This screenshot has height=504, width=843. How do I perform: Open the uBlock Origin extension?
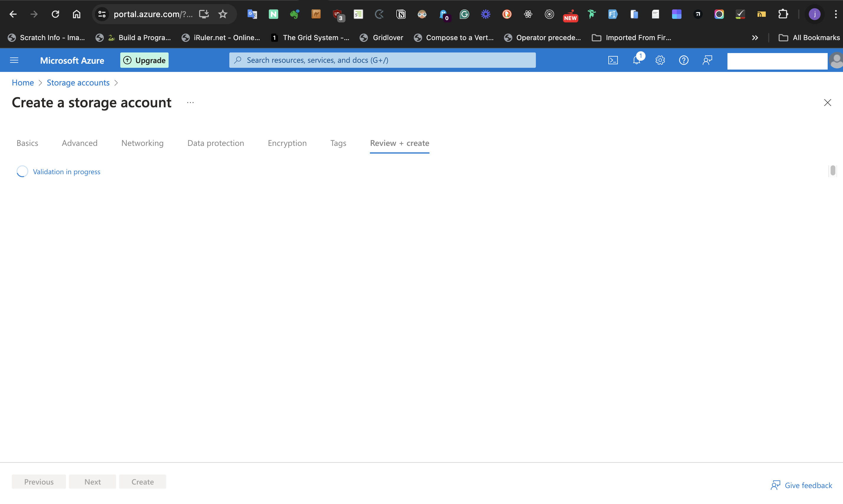(337, 14)
